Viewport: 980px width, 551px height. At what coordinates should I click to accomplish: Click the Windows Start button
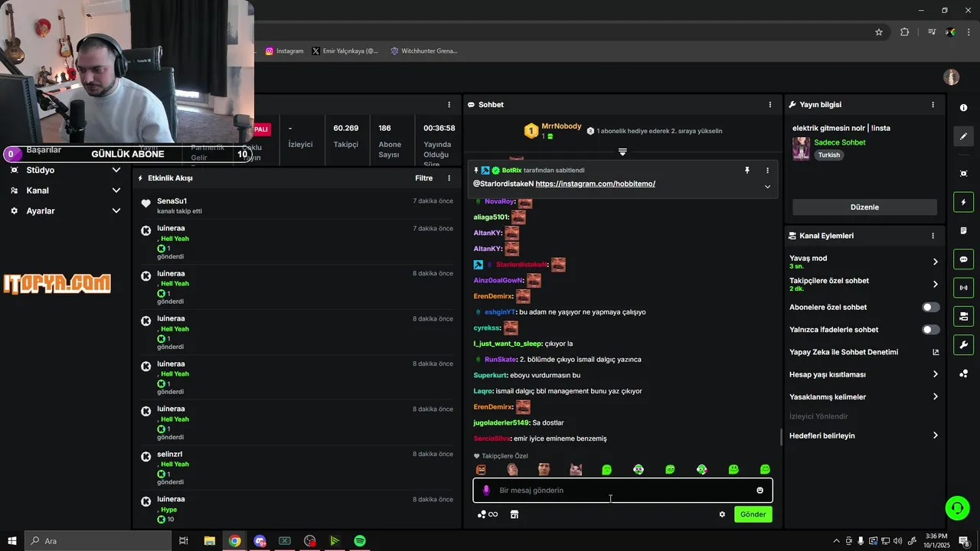pos(11,540)
